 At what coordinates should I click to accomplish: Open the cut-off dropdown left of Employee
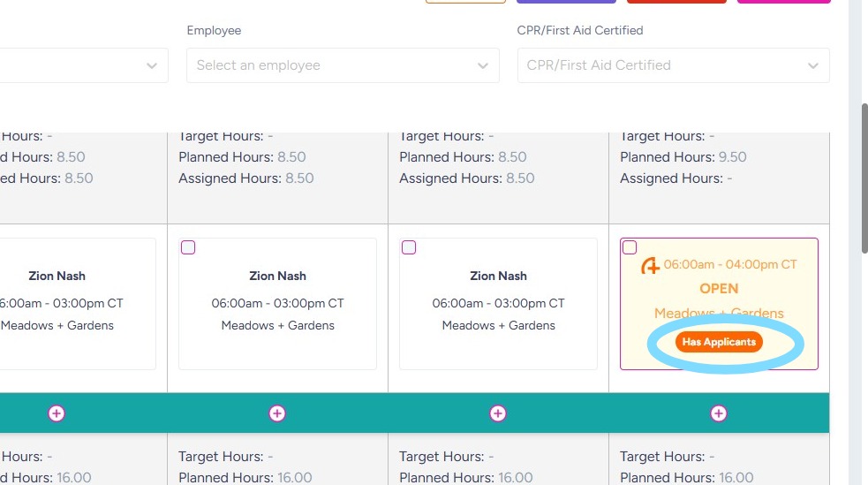click(152, 65)
